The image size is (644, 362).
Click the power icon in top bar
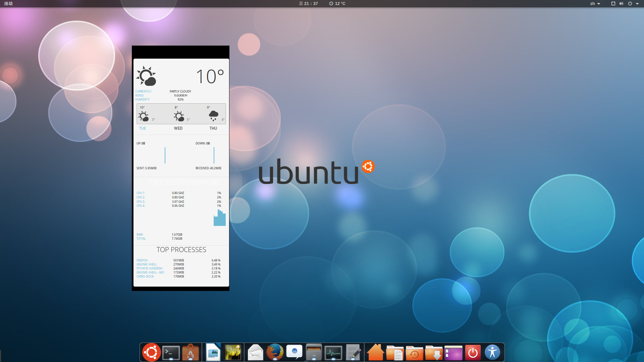pos(630,4)
